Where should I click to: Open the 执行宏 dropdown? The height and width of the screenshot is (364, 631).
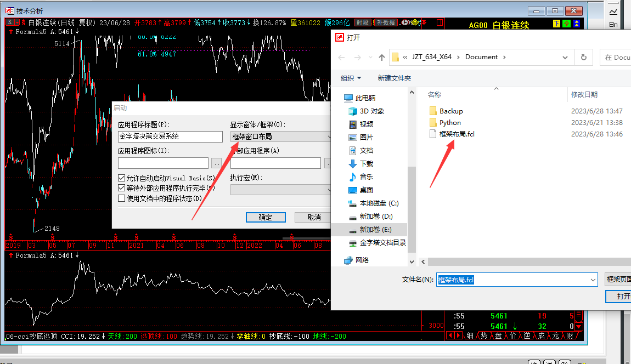pos(280,190)
